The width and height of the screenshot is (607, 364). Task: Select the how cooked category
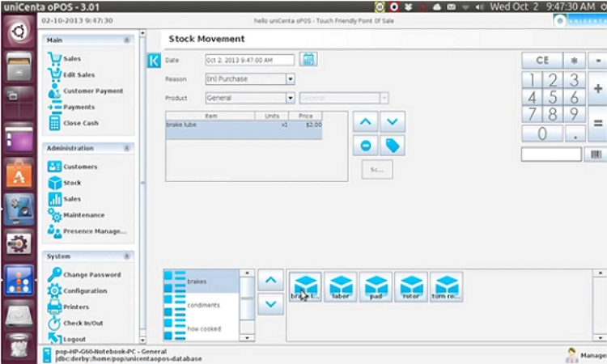coord(202,328)
